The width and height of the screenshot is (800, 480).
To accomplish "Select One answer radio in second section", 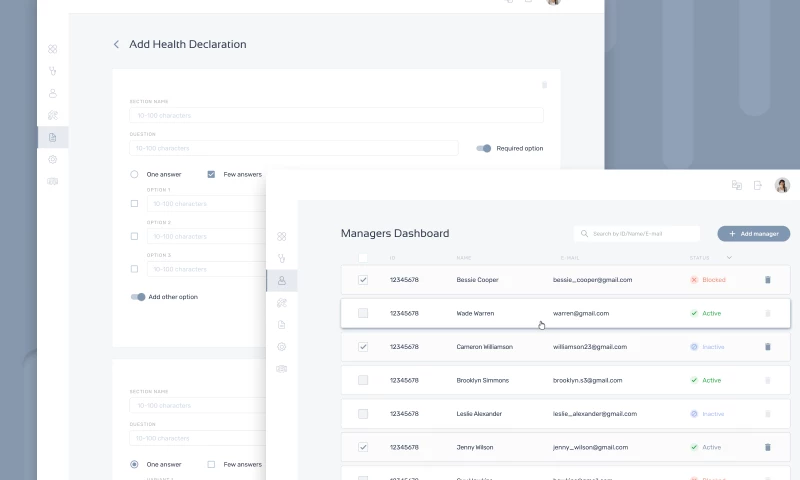I will (134, 464).
